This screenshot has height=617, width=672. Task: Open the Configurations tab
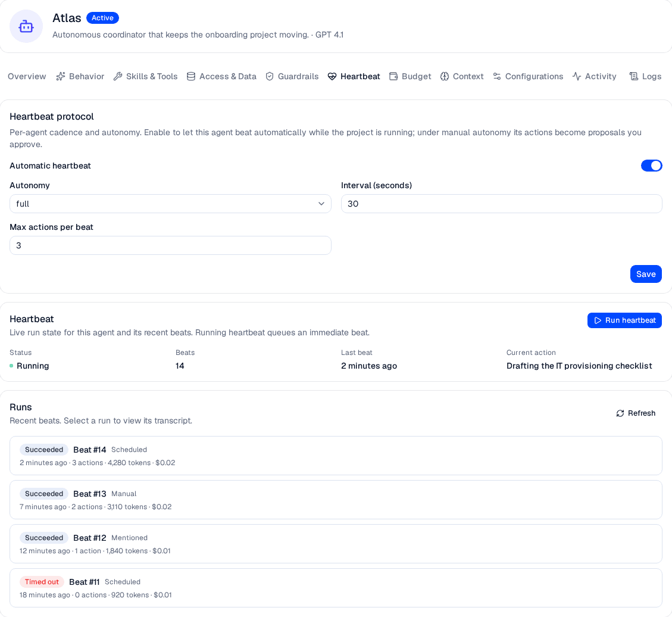pyautogui.click(x=528, y=76)
